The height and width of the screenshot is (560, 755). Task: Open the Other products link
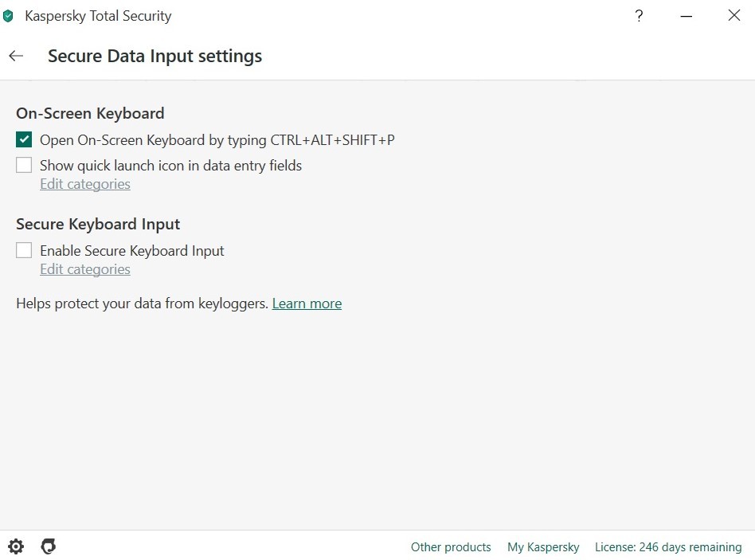(x=451, y=547)
